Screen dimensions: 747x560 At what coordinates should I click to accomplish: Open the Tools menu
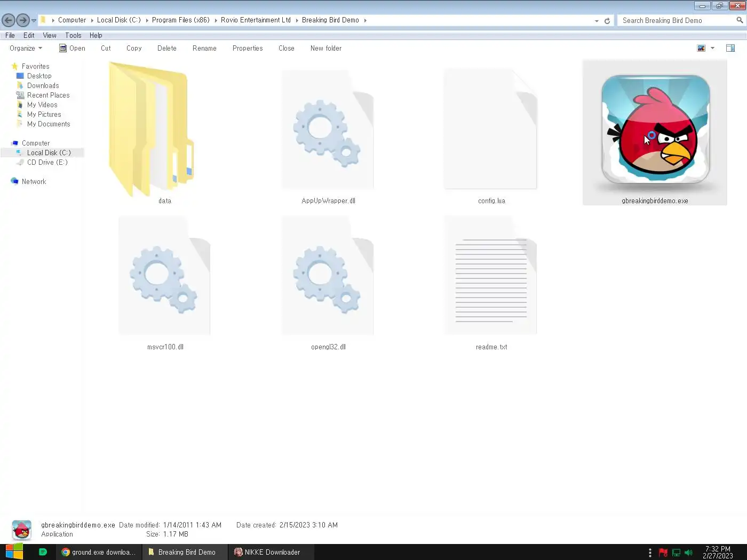(73, 35)
